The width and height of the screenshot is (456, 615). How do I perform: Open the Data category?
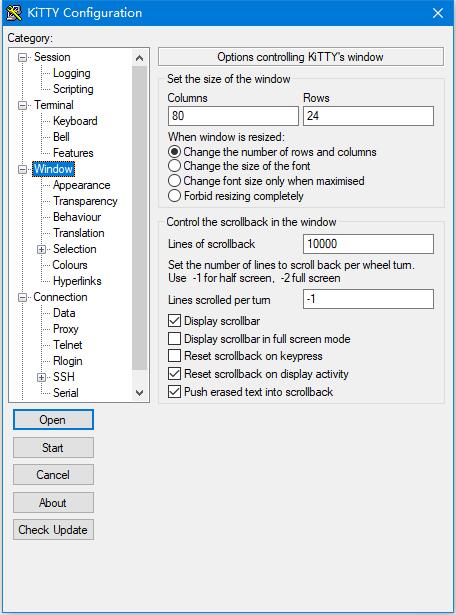[x=64, y=313]
